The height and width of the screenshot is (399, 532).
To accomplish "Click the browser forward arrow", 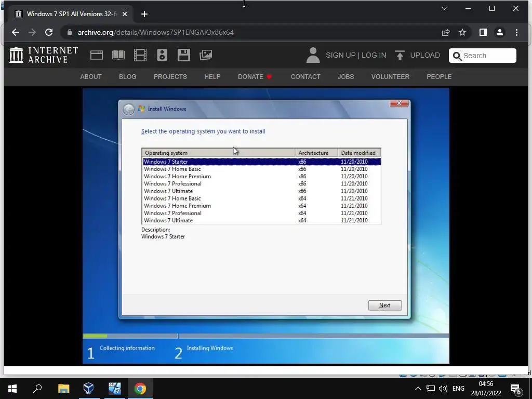I will tap(32, 32).
